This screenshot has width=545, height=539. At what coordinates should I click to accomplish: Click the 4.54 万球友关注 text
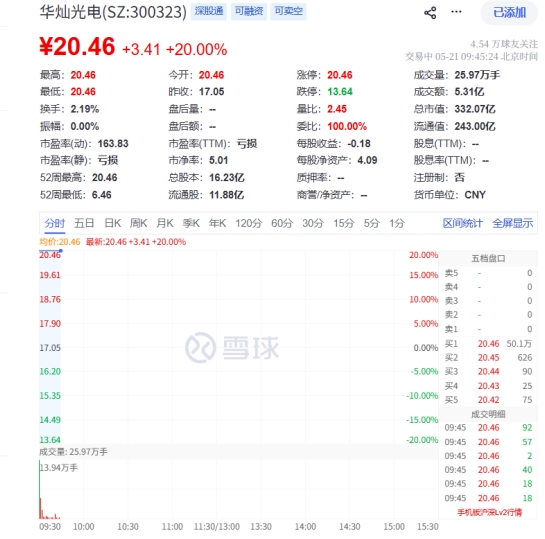point(504,44)
